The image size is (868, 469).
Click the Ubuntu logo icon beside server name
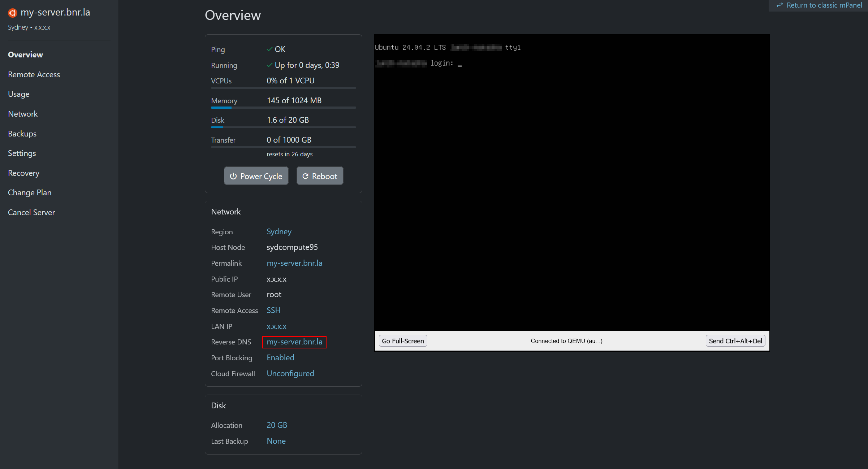coord(13,13)
